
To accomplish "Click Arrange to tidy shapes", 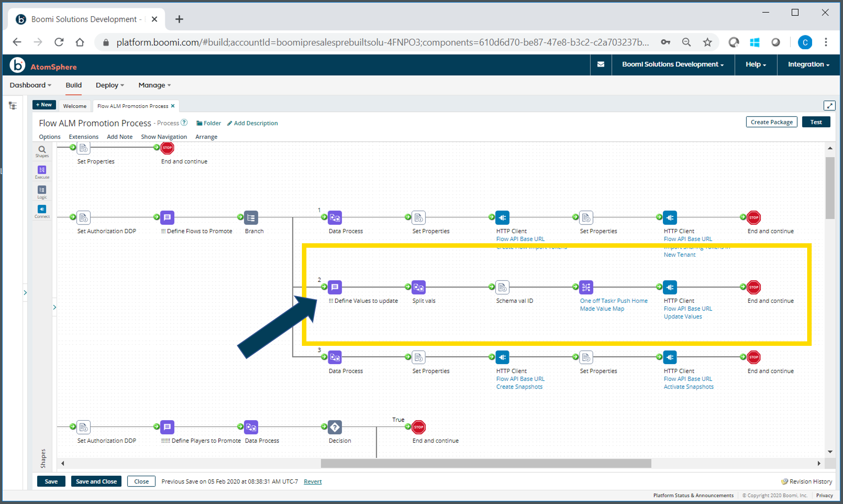I will pos(206,137).
